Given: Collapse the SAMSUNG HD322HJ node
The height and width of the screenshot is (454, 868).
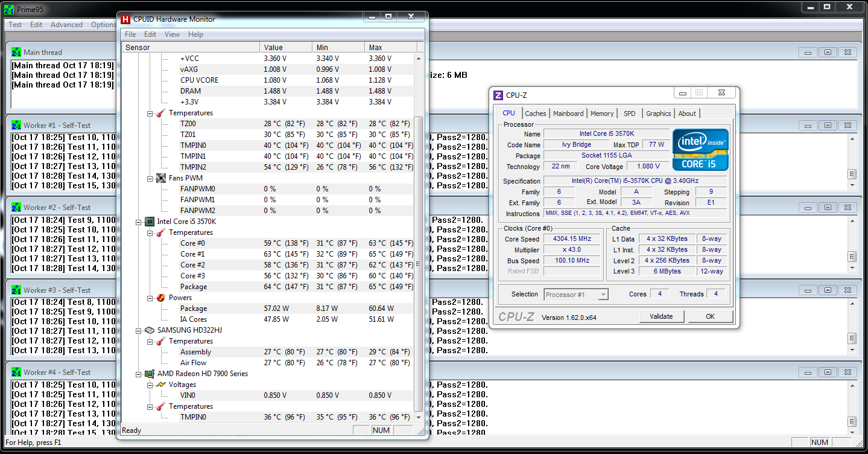Looking at the screenshot, I should point(139,330).
